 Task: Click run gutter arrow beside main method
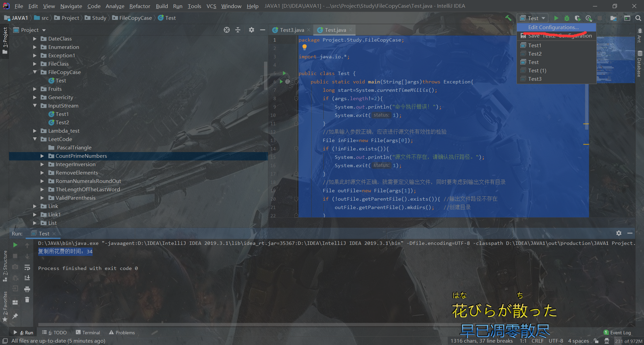[281, 81]
